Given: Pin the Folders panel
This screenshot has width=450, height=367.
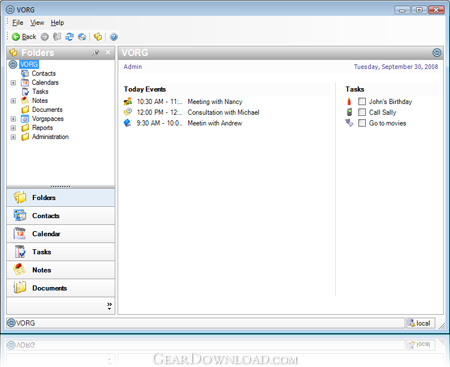Looking at the screenshot, I should (x=96, y=52).
